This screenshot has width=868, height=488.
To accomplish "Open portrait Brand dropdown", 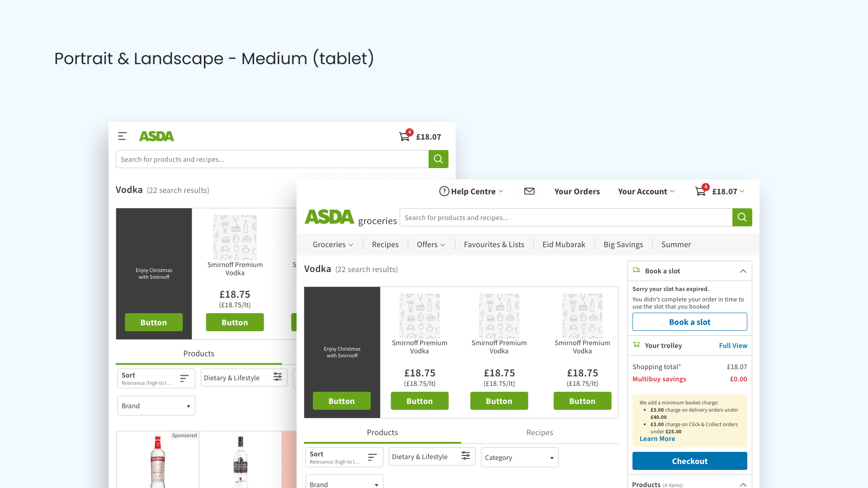I will (156, 406).
